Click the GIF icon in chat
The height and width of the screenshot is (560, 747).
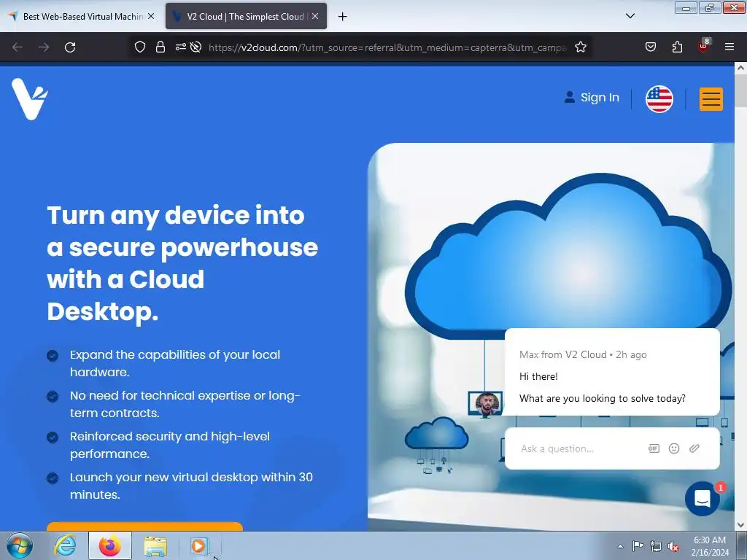[x=654, y=448]
